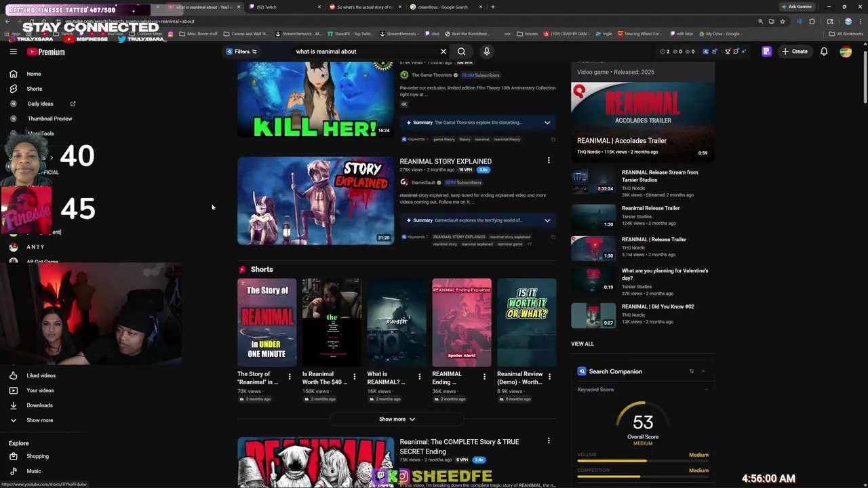Open Daily Ideas in the sidebar

[x=42, y=104]
